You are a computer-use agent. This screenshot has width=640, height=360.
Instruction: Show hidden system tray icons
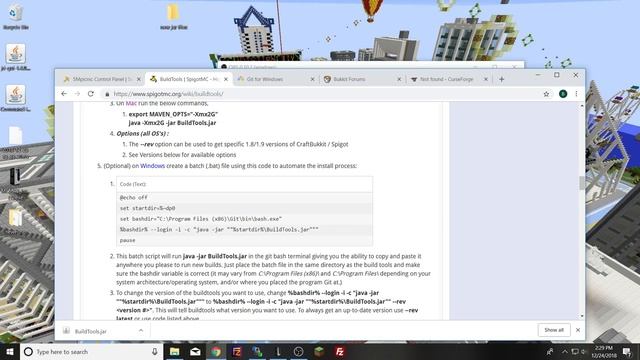[565, 351]
